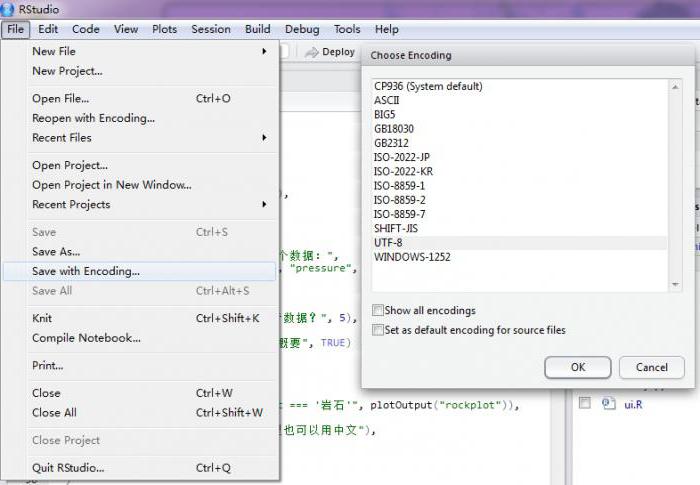
Task: Tick the checkbox beside ui.R file
Action: point(583,404)
